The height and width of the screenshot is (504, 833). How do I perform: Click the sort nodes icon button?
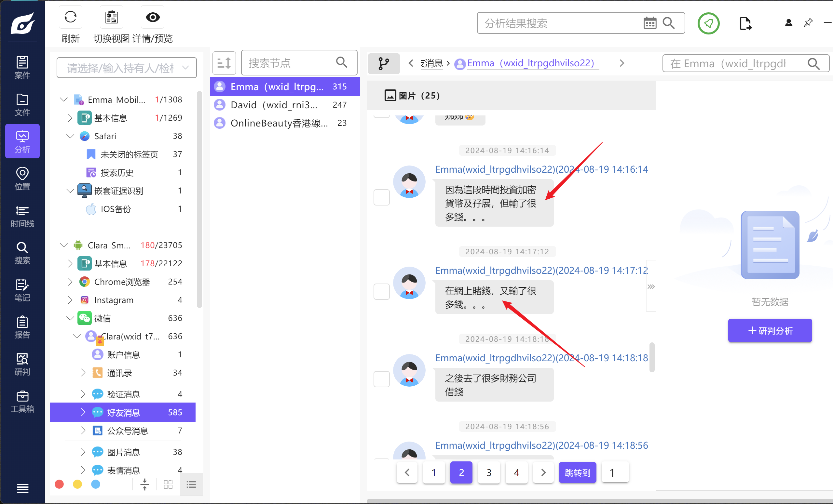pyautogui.click(x=224, y=63)
